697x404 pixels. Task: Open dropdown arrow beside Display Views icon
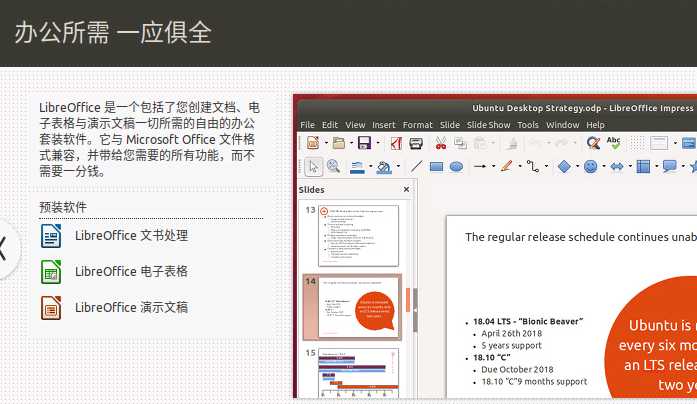[675, 143]
